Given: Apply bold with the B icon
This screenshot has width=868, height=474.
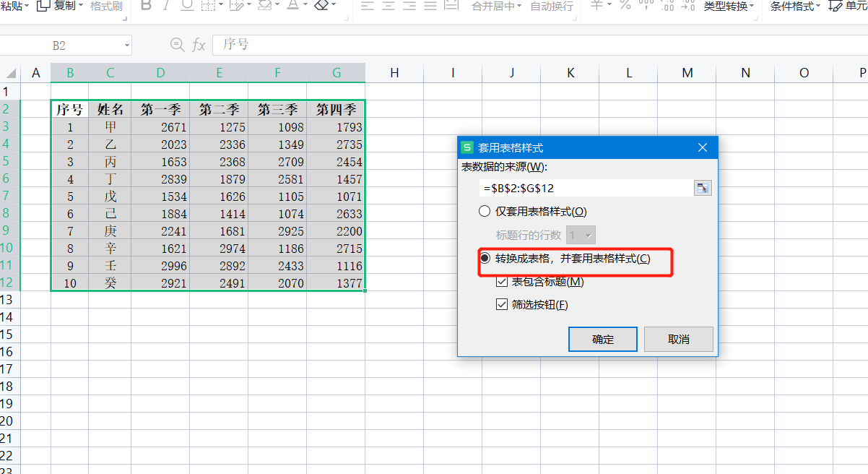Looking at the screenshot, I should 146,6.
